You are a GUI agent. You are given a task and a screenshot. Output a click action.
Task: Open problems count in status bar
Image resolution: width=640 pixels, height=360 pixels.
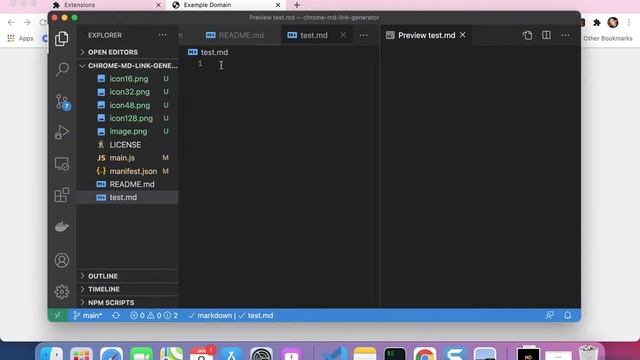(x=154, y=316)
